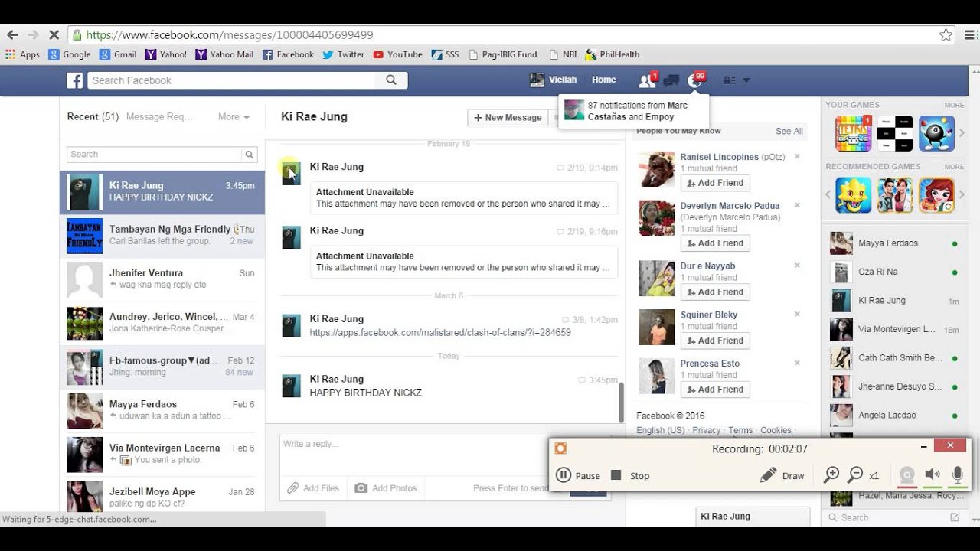The width and height of the screenshot is (980, 551).
Task: Click the address bar URL
Action: [230, 35]
